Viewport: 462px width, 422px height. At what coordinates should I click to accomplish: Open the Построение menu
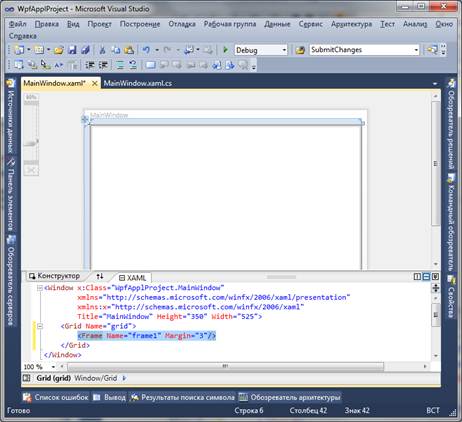point(140,24)
